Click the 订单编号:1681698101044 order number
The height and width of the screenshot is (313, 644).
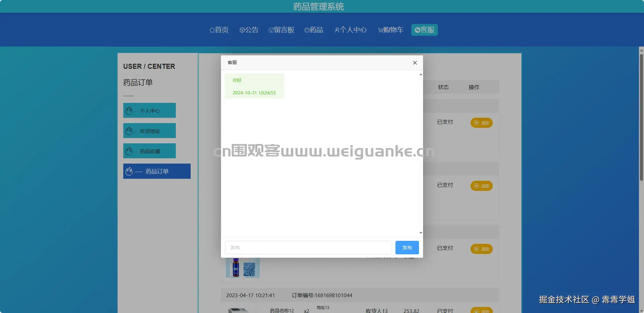[322, 295]
